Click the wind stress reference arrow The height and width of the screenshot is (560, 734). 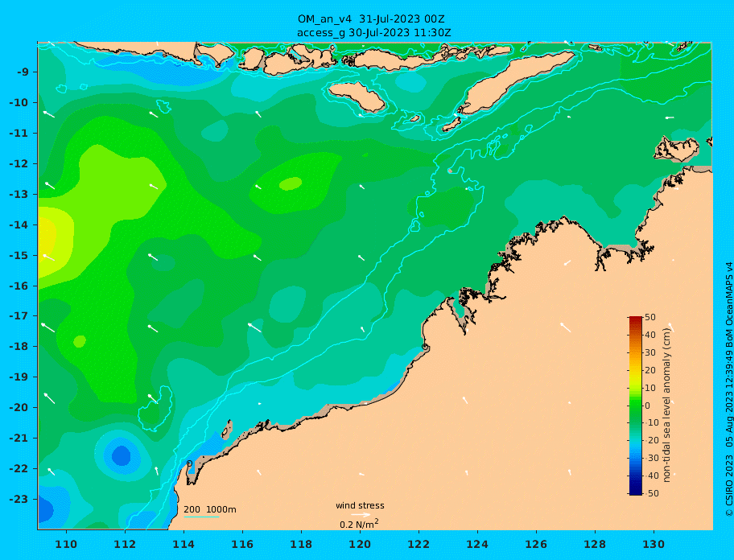coord(361,515)
